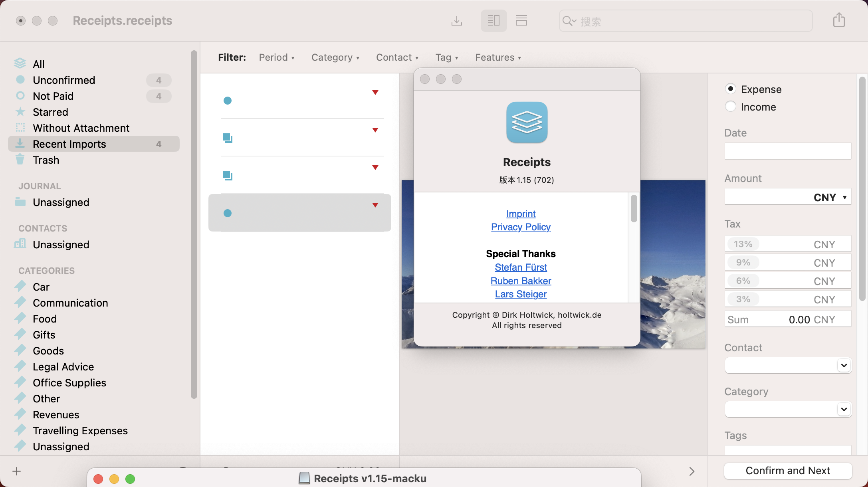
Task: Click the sidebar vertical scrollbar
Action: coord(194,224)
